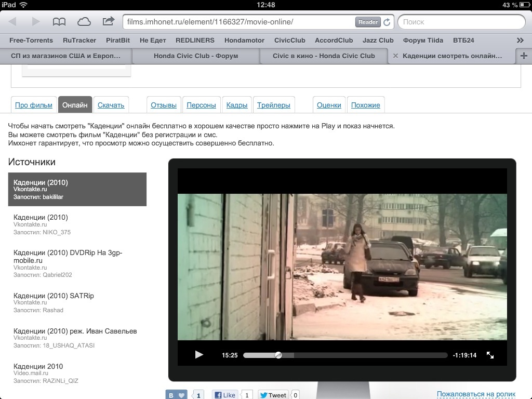Image resolution: width=532 pixels, height=399 pixels.
Task: Show more bookmarks with double chevron
Action: coord(520,41)
